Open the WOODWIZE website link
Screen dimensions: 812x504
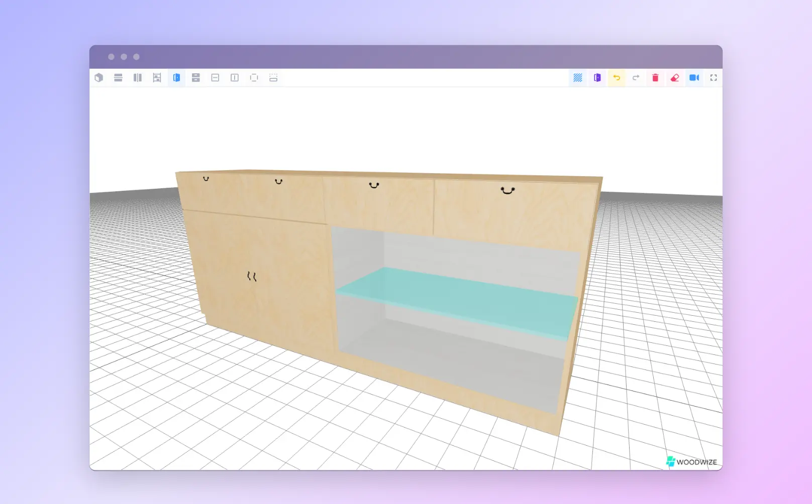coord(691,462)
